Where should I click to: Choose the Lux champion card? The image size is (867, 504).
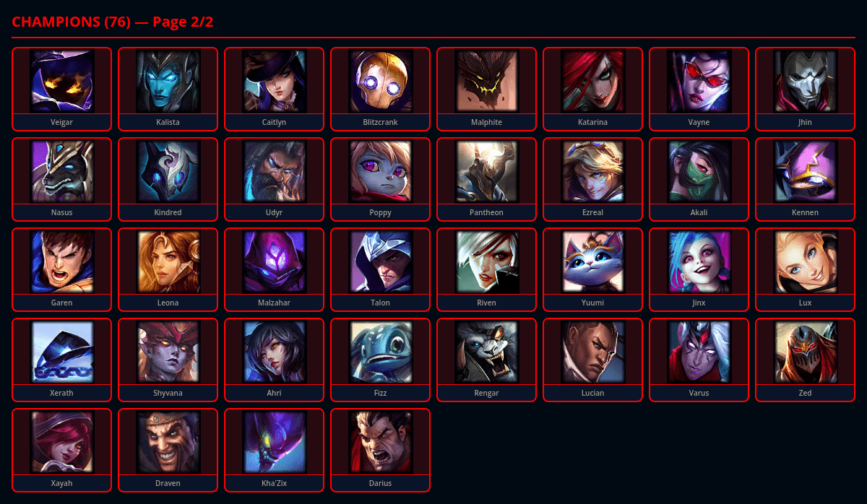click(x=806, y=269)
